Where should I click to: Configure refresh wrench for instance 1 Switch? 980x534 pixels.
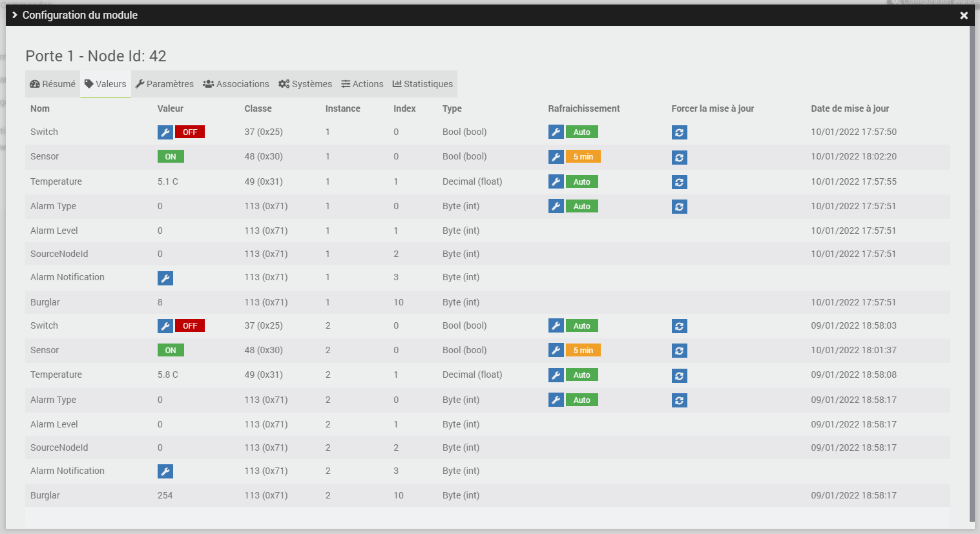tap(556, 132)
